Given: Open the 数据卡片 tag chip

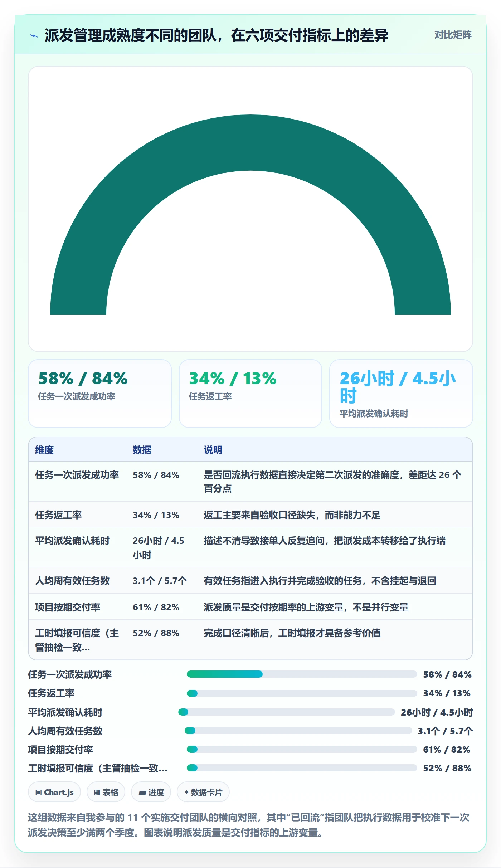Looking at the screenshot, I should pos(203,792).
